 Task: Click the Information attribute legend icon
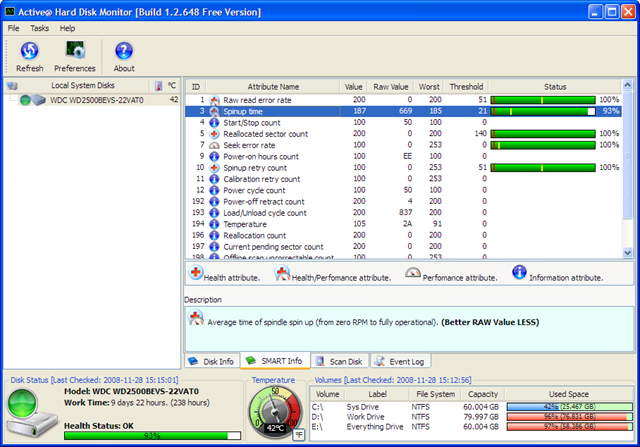point(519,272)
